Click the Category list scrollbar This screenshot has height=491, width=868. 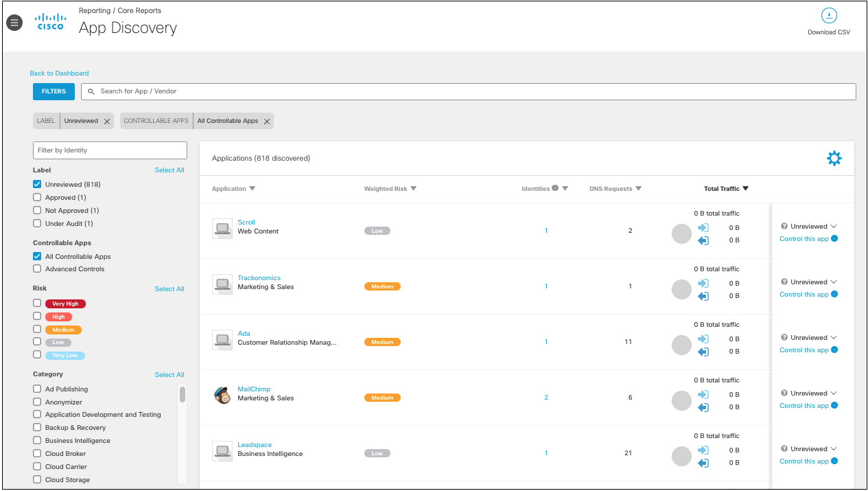183,394
